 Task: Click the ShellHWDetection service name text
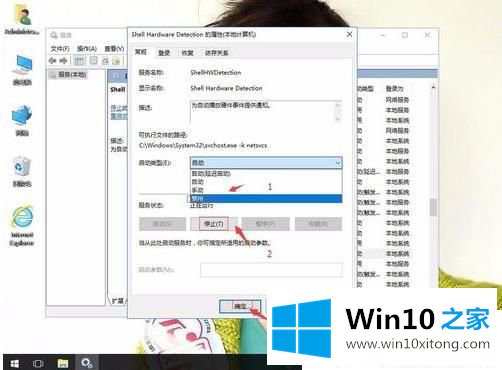[215, 72]
